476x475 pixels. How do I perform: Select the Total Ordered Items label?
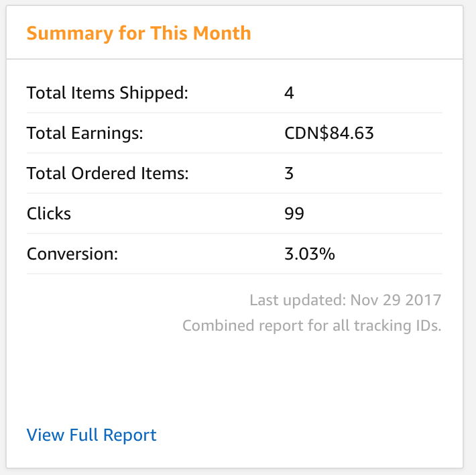click(x=108, y=173)
